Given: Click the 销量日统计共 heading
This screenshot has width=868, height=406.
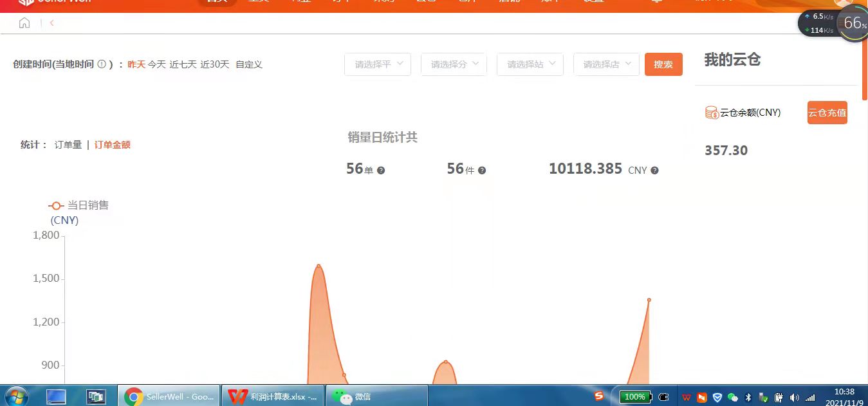Looking at the screenshot, I should [x=383, y=137].
